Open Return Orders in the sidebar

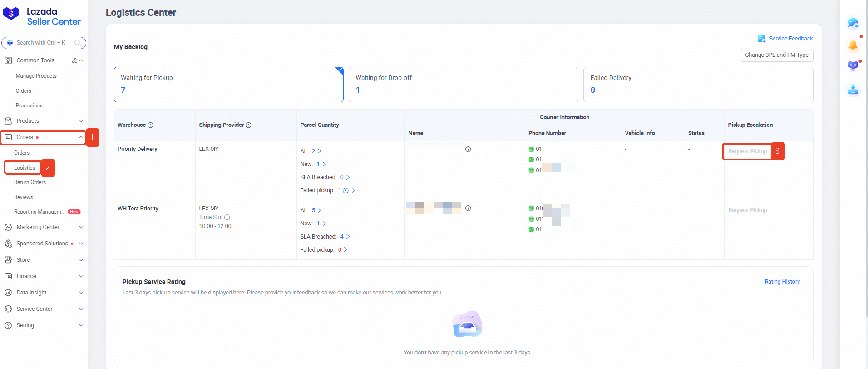point(30,182)
